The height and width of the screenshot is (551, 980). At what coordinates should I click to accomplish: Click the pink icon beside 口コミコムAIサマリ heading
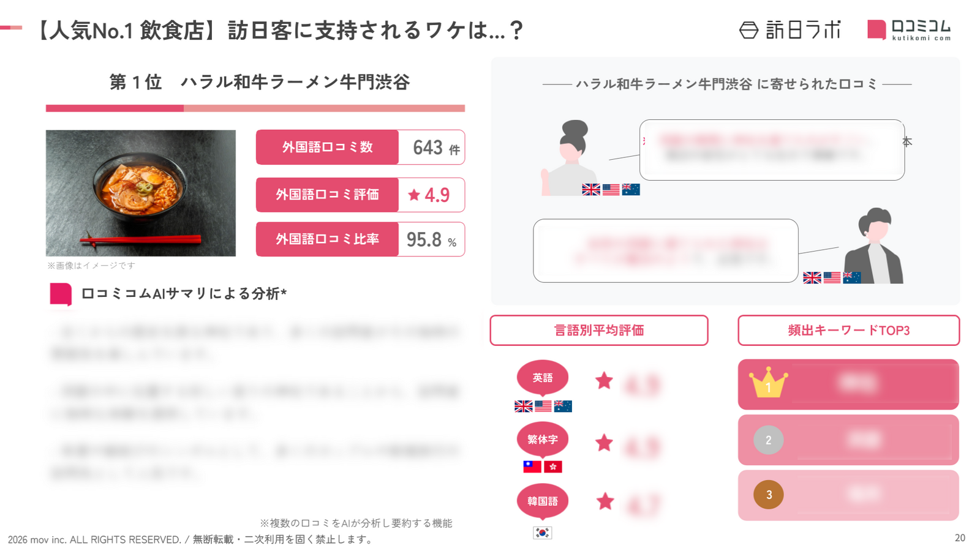(61, 294)
